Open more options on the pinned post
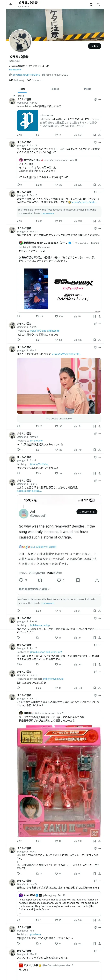This screenshot has height=980, width=110. coord(100,100)
